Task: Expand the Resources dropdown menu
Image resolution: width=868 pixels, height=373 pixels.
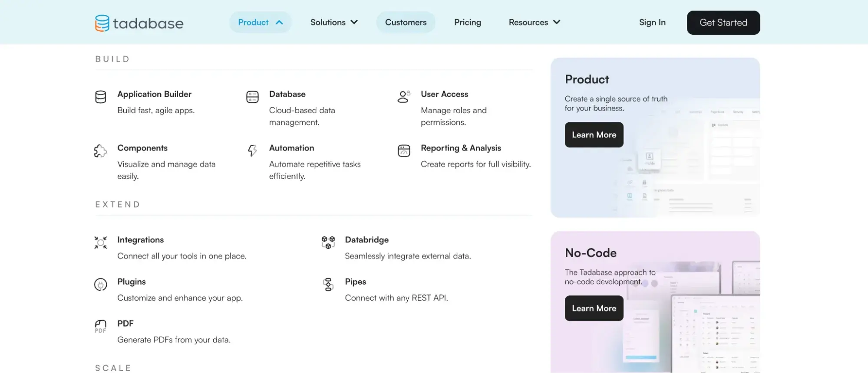Action: click(x=534, y=23)
